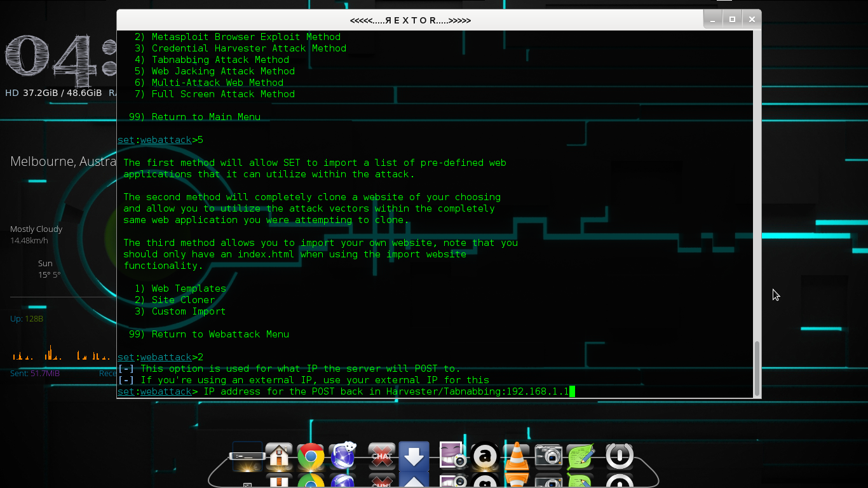Viewport: 868px width, 488px height.
Task: Click the 'Melbourne, Austra' location widget
Action: coord(64,161)
